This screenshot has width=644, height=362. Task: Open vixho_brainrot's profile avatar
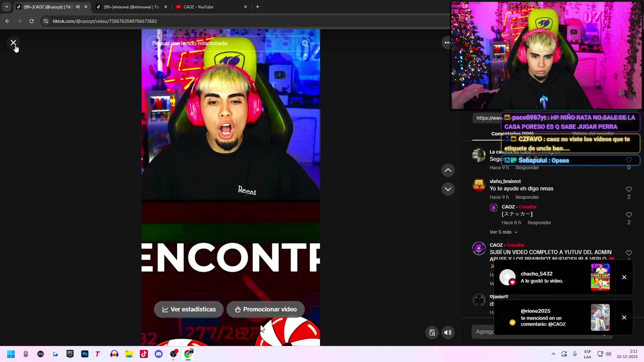pos(479,185)
